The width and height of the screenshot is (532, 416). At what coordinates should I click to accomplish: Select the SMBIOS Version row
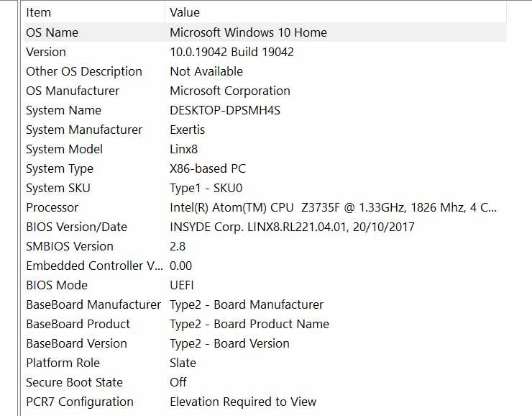[x=265, y=246]
